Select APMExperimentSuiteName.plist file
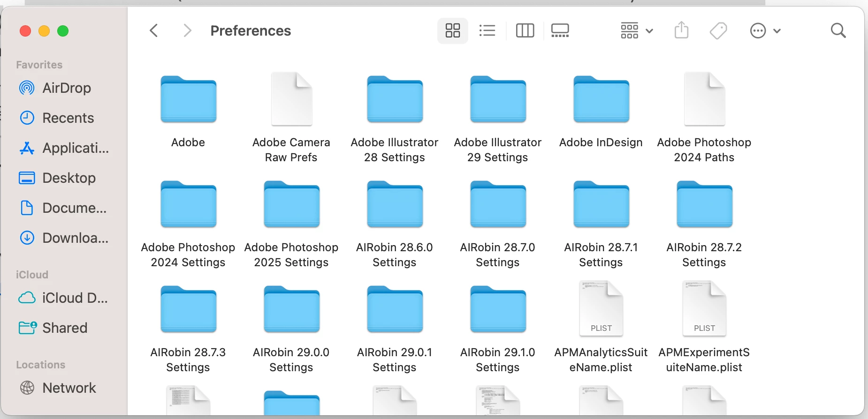 [704, 308]
